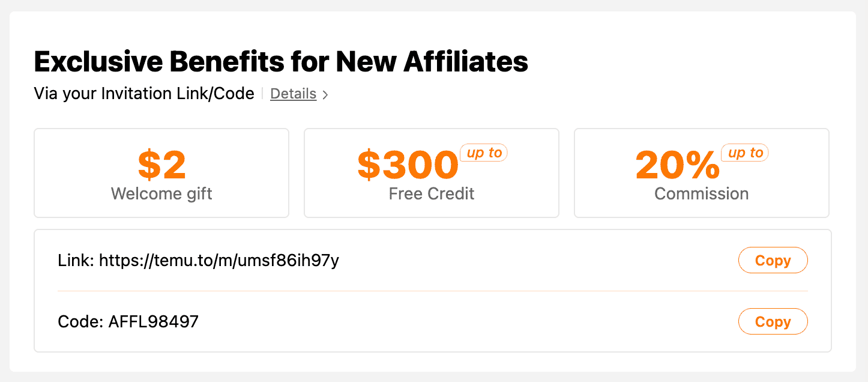Image resolution: width=868 pixels, height=382 pixels.
Task: Copy the invitation code AFFL98497
Action: 773,321
